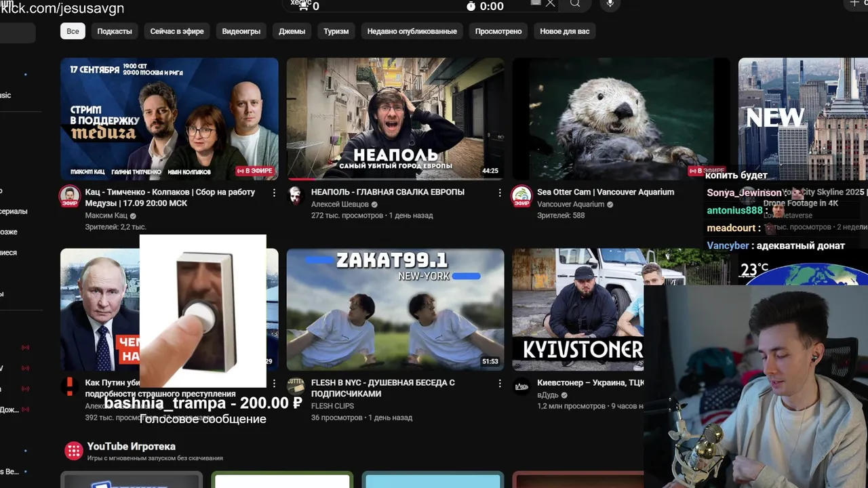The height and width of the screenshot is (488, 868).
Task: Open the FLESH CLIPS channel name link
Action: [x=332, y=406]
